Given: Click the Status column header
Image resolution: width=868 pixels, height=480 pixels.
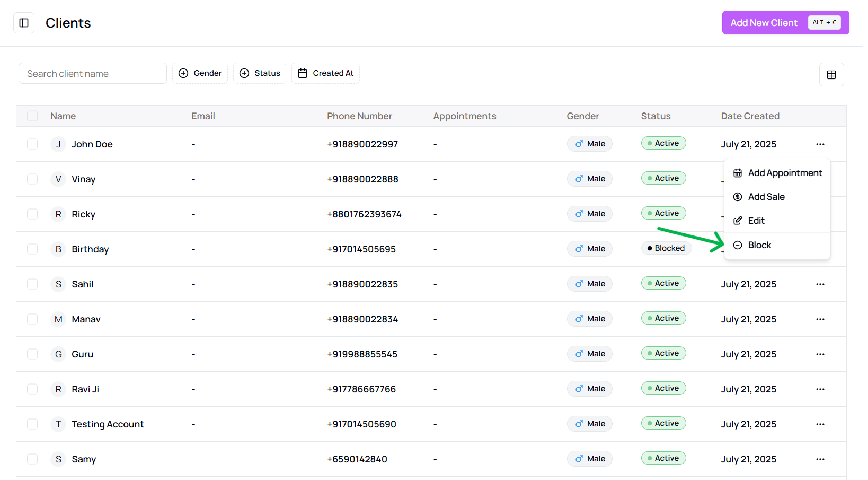Looking at the screenshot, I should [656, 116].
